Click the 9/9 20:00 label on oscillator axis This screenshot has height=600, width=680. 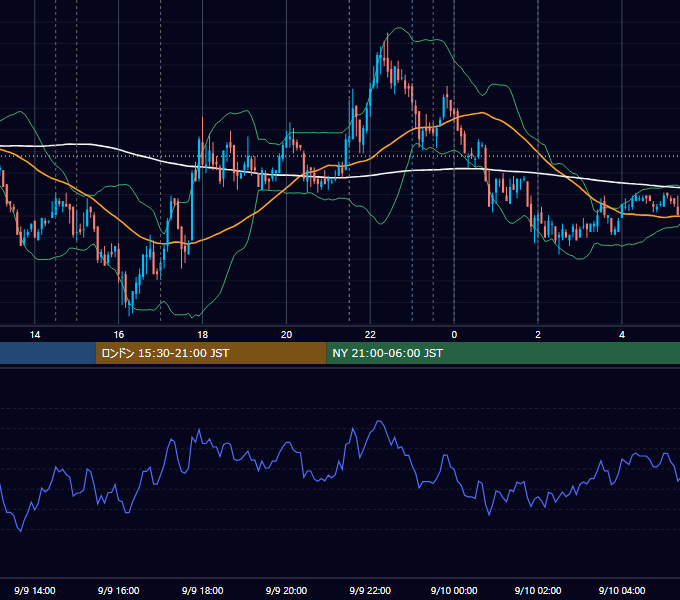pos(286,590)
